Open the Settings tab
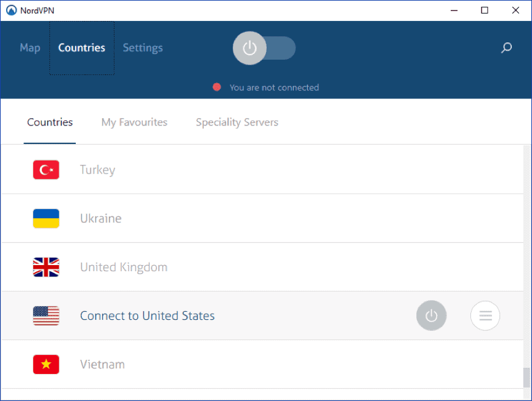The image size is (532, 401). pos(143,48)
